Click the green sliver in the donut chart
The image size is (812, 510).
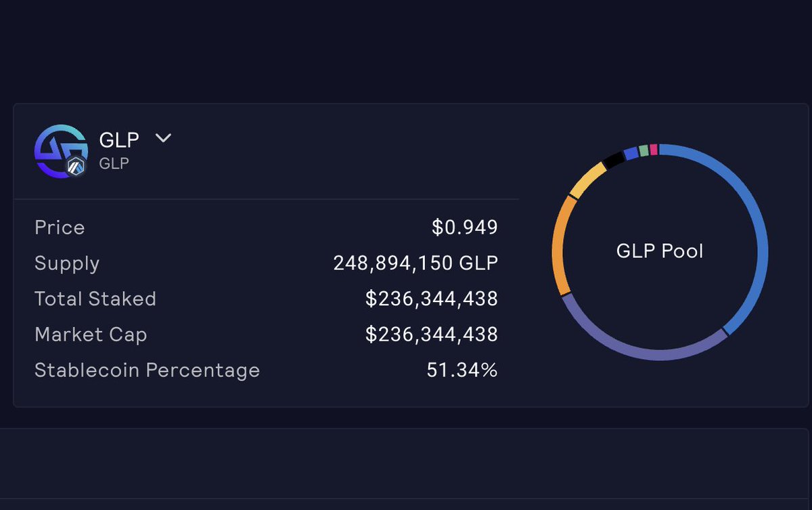click(x=643, y=150)
